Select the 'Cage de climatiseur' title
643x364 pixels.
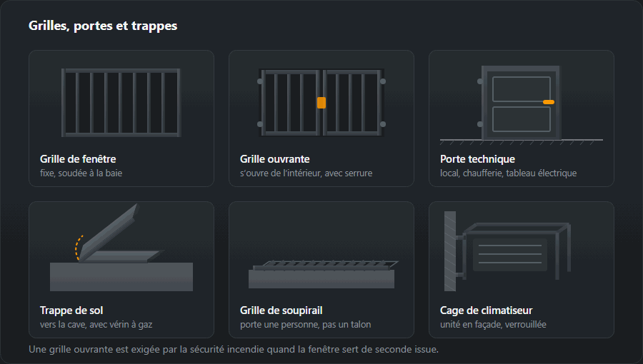point(486,310)
